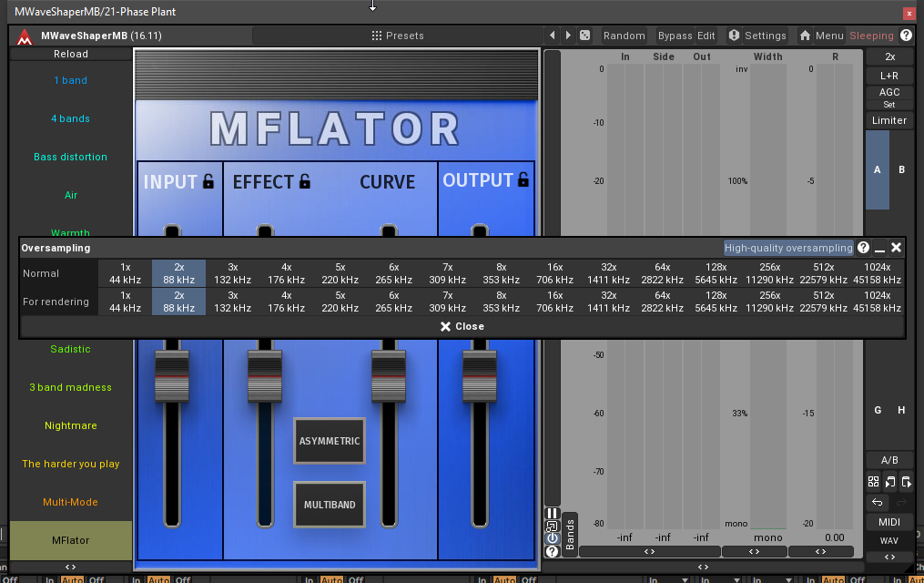The width and height of the screenshot is (924, 583).
Task: Select preset slot H
Action: [x=901, y=410]
